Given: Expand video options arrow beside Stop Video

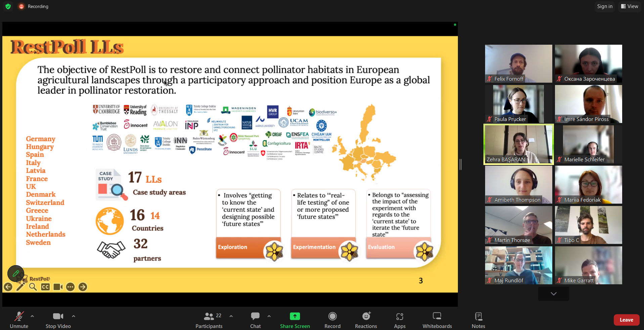Looking at the screenshot, I should [74, 316].
